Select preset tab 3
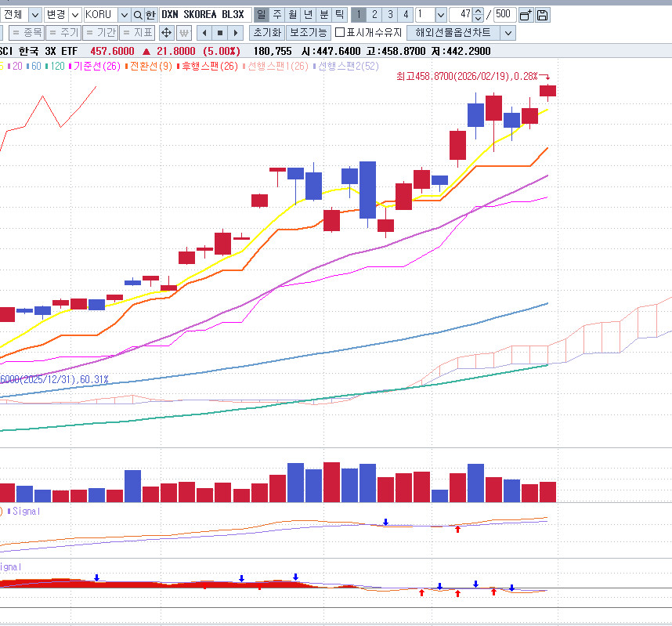Screen dimensions: 672x626 [x=390, y=15]
